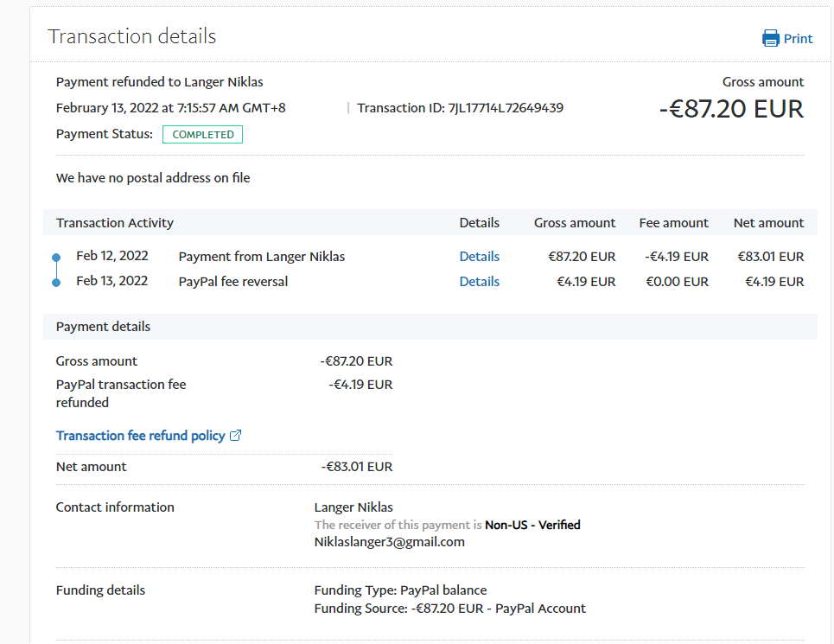Click the COMPLETED payment status badge

(x=203, y=135)
